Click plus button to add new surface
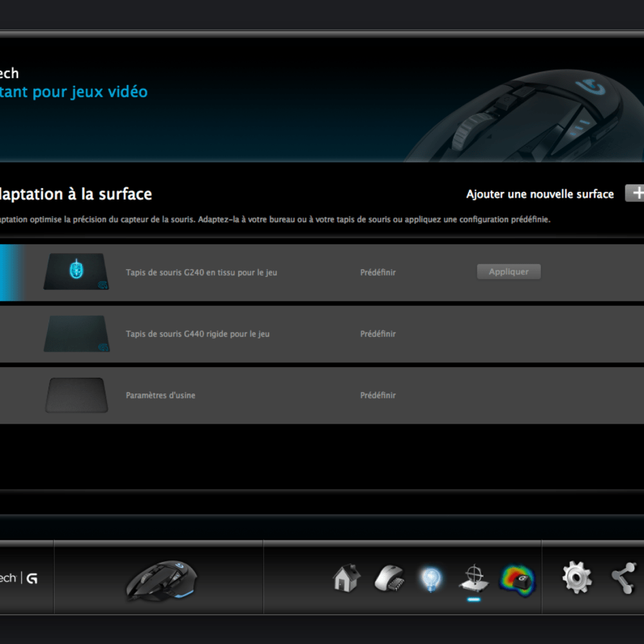Image resolution: width=644 pixels, height=644 pixels. pos(635,193)
